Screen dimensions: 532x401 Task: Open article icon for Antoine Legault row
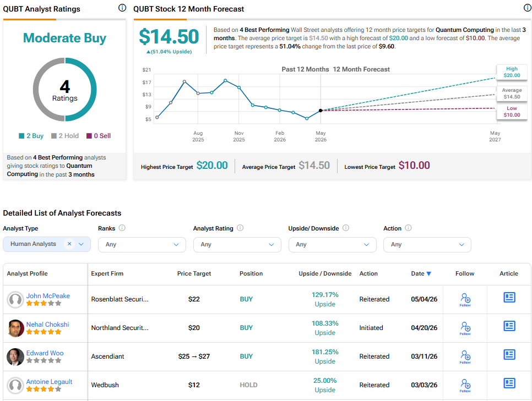[x=509, y=383]
